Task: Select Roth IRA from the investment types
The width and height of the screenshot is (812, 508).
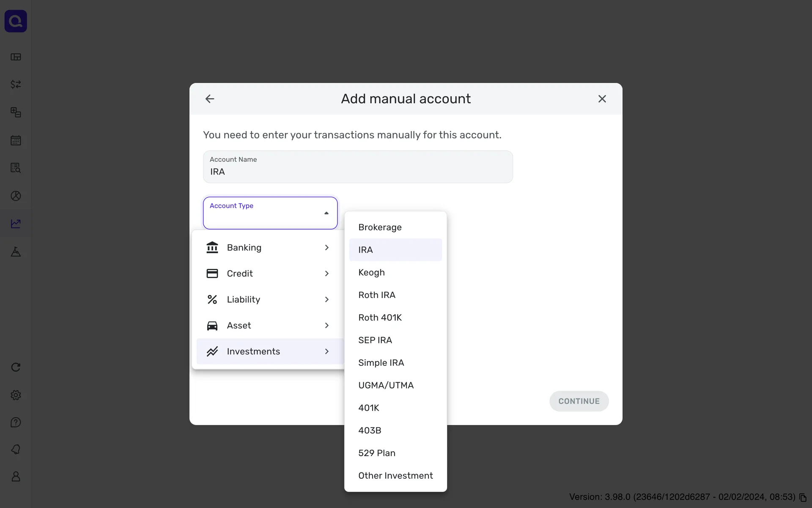Action: tap(377, 295)
